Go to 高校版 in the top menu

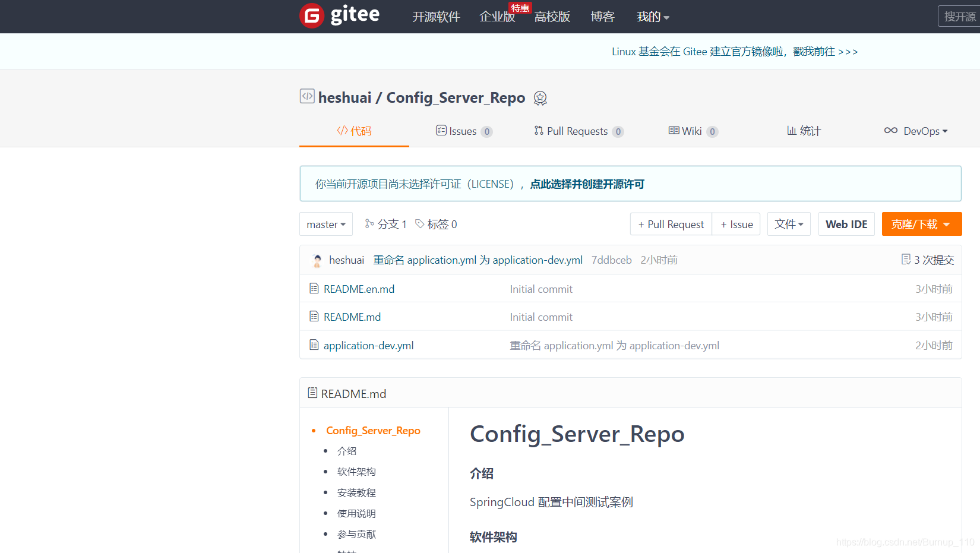point(552,17)
